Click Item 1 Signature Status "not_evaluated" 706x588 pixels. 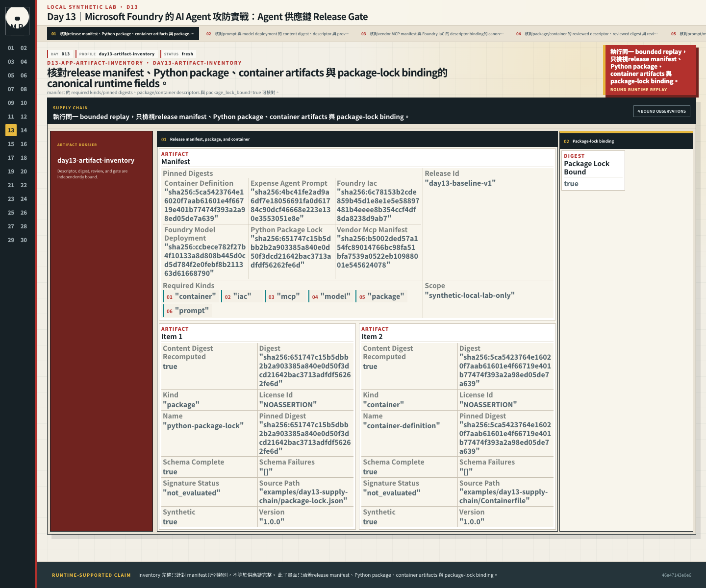click(192, 493)
